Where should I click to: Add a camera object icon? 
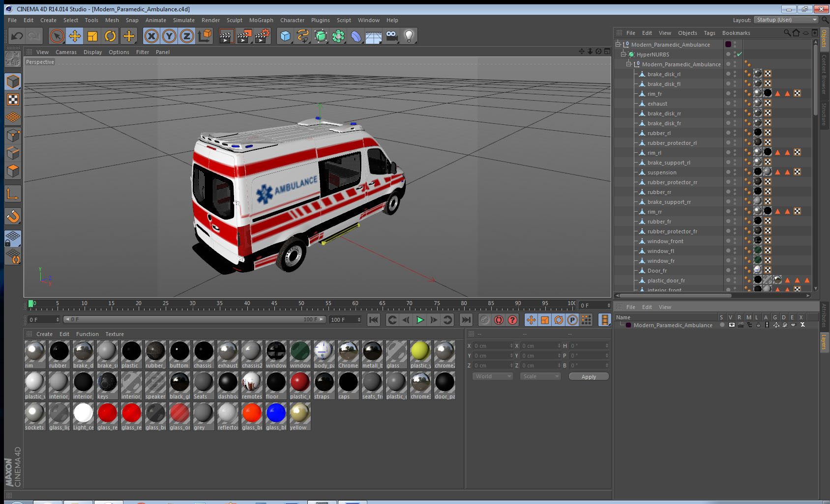click(x=391, y=36)
